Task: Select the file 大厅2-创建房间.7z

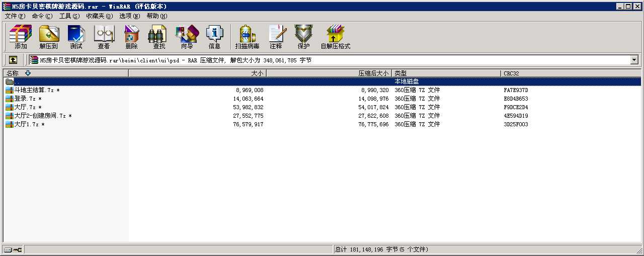Action: [43, 116]
